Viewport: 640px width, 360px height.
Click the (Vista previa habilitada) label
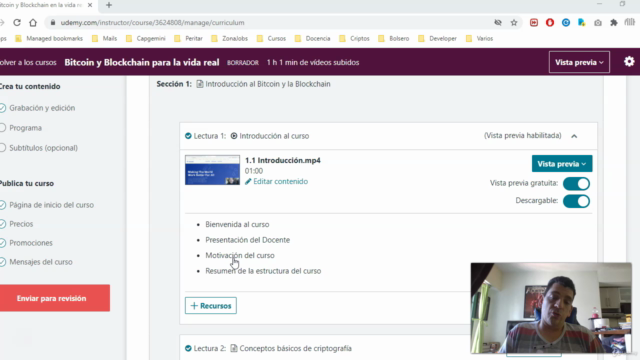pyautogui.click(x=522, y=136)
